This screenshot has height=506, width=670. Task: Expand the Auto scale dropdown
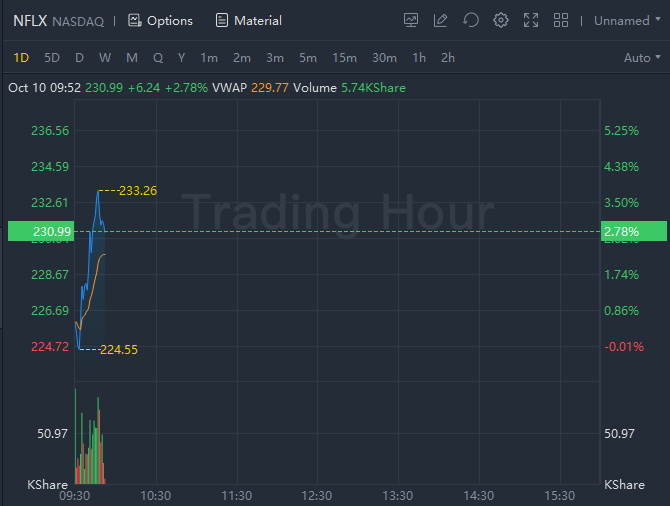tap(642, 58)
